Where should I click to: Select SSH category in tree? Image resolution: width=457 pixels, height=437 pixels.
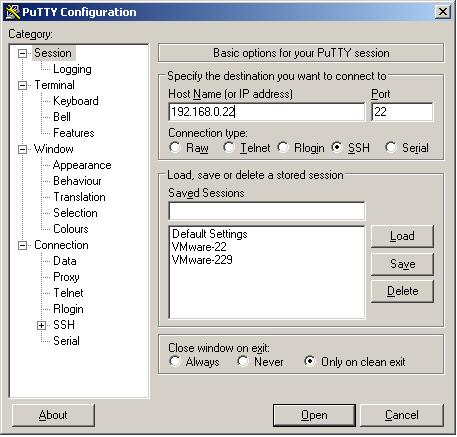pyautogui.click(x=64, y=325)
